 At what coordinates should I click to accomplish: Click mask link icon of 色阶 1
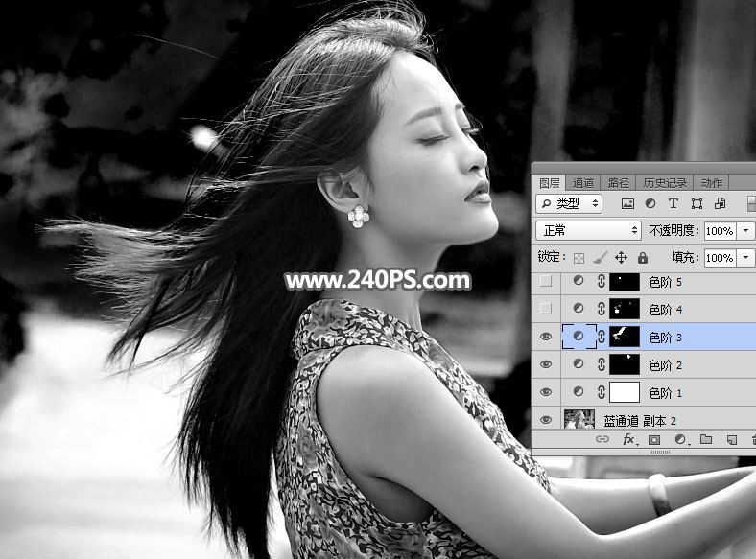coord(602,392)
